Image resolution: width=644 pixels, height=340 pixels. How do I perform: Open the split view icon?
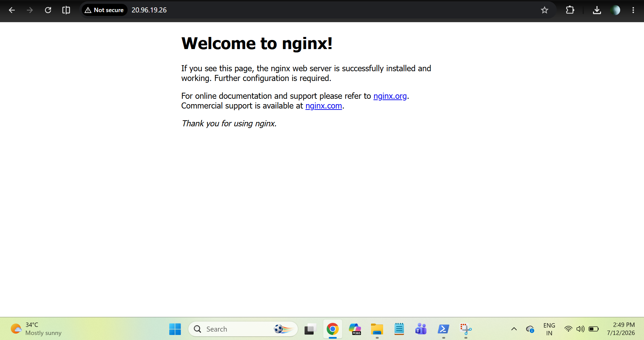tap(66, 10)
